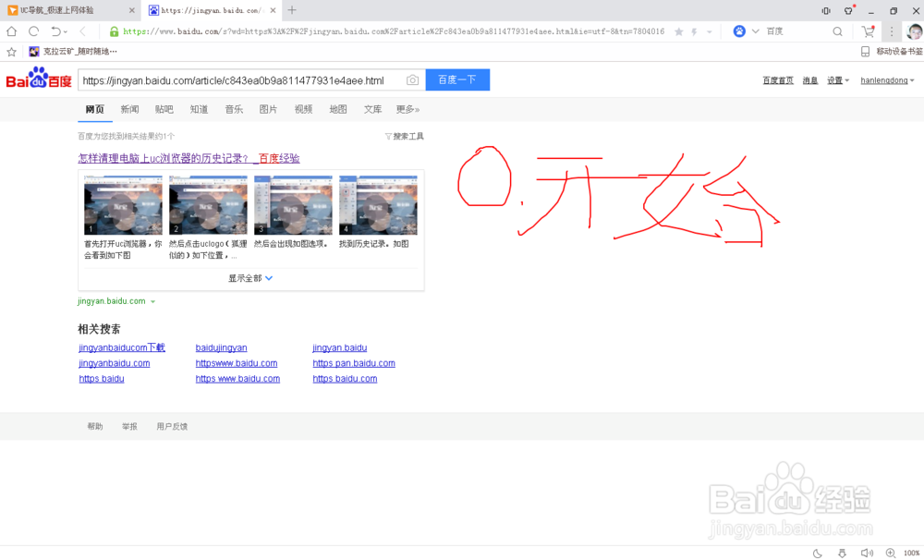Mute the browser via the speaker icon

click(x=867, y=553)
